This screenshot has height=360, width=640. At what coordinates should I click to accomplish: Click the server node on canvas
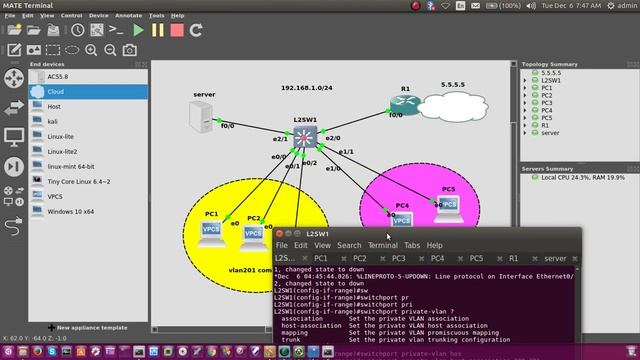coord(201,117)
